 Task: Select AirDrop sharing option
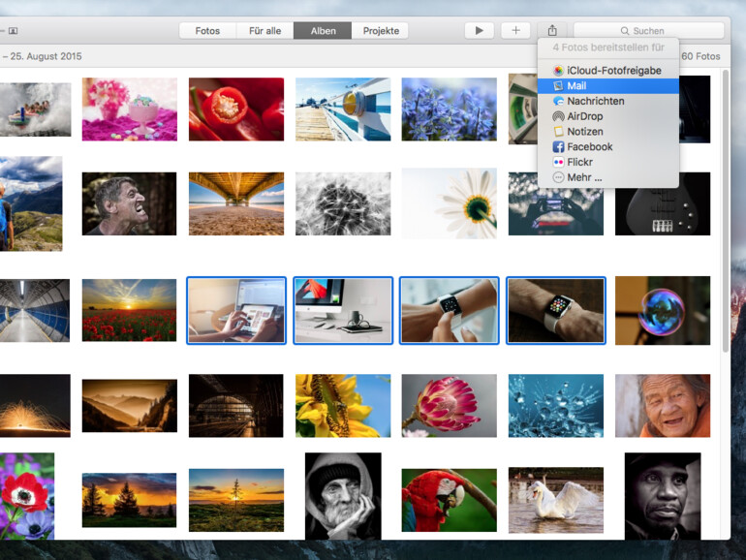click(x=584, y=116)
